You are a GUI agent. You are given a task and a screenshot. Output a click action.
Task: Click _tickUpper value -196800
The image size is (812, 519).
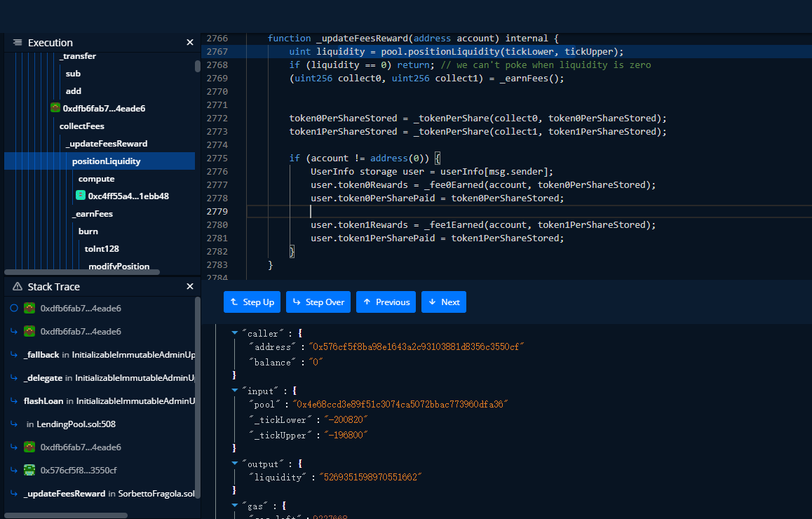tap(346, 436)
